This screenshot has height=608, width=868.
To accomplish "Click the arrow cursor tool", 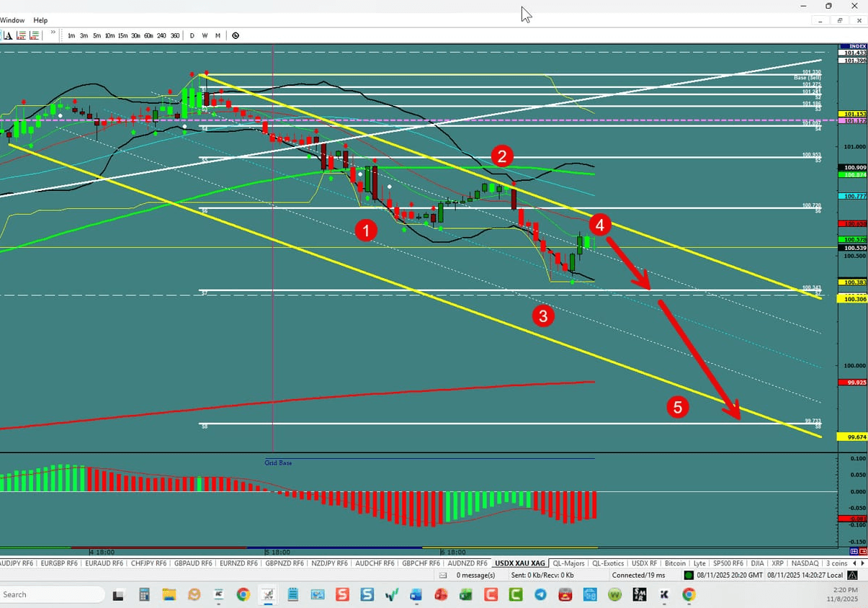I will (x=2, y=35).
